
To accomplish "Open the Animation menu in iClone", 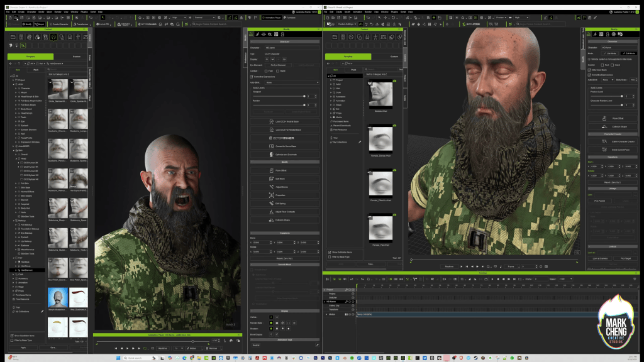I will 357,12.
